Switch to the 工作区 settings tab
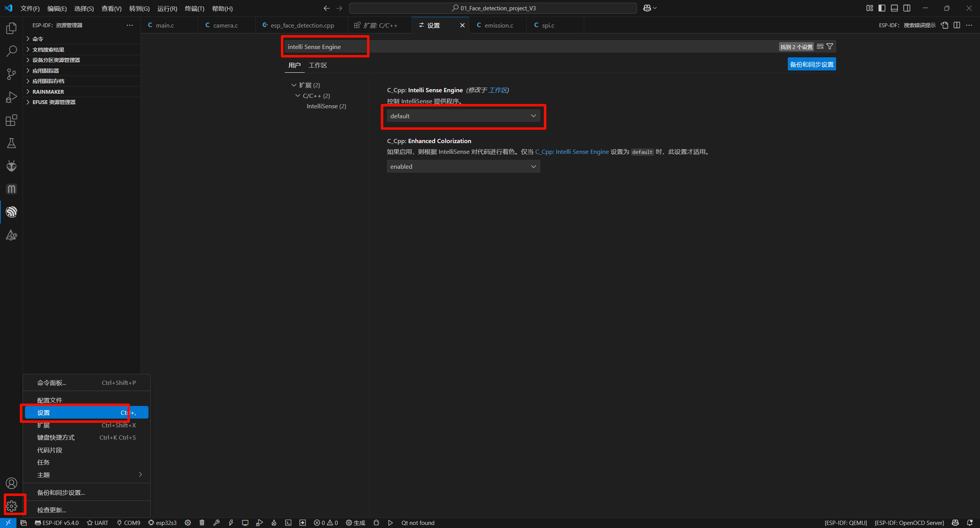 318,65
